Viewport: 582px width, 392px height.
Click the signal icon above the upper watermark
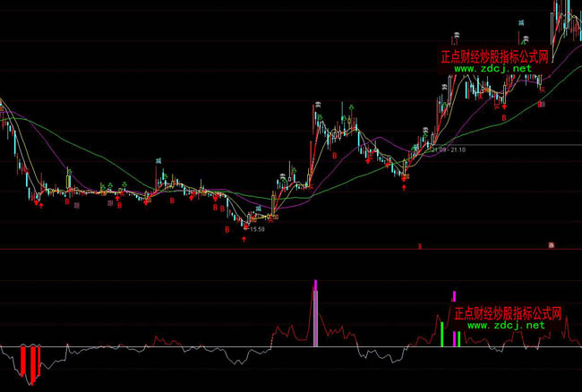[456, 35]
